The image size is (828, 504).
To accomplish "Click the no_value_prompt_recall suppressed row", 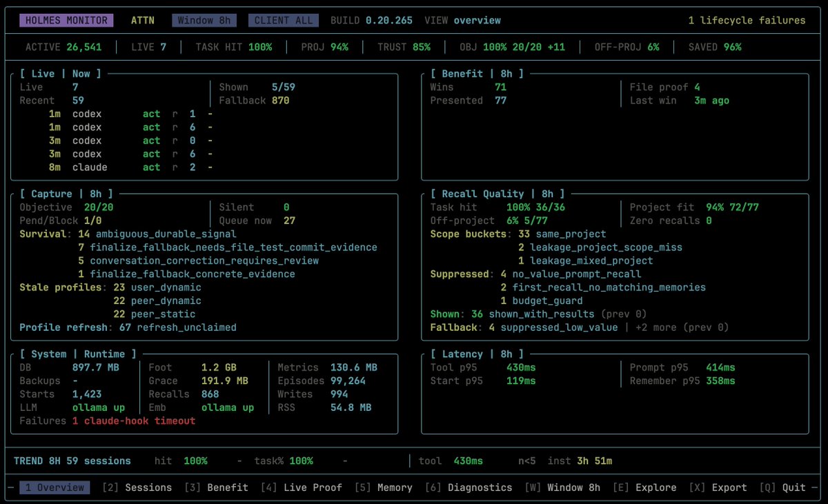I will point(571,274).
